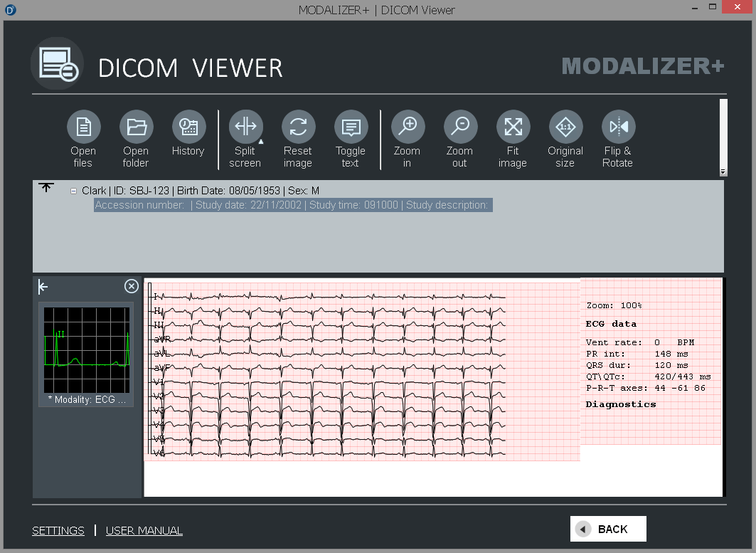Toggle text overlay on the image
The width and height of the screenshot is (756, 553).
(351, 127)
